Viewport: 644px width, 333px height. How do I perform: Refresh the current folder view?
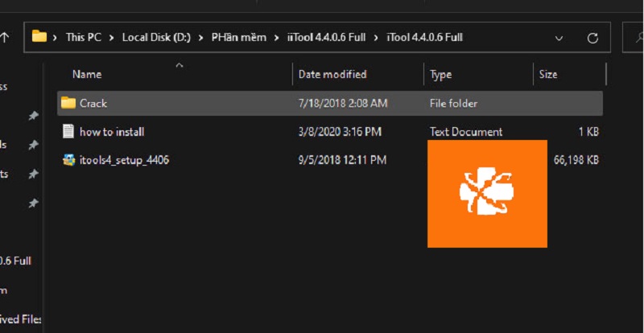click(x=592, y=38)
